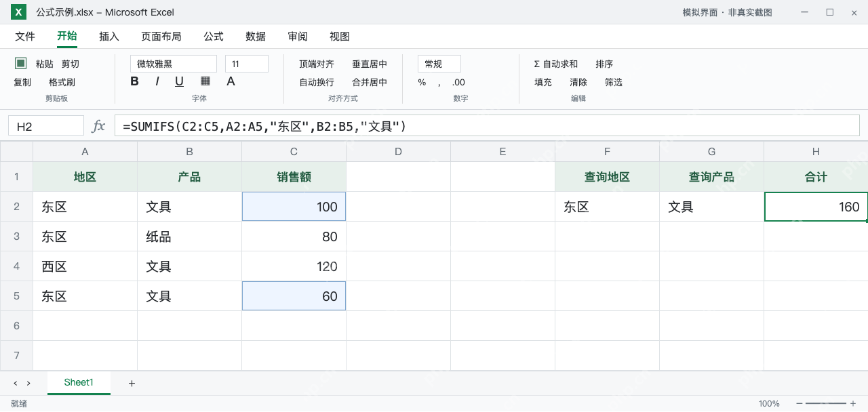The image size is (868, 412).
Task: Open the 数据 ribbon tab
Action: click(x=256, y=37)
